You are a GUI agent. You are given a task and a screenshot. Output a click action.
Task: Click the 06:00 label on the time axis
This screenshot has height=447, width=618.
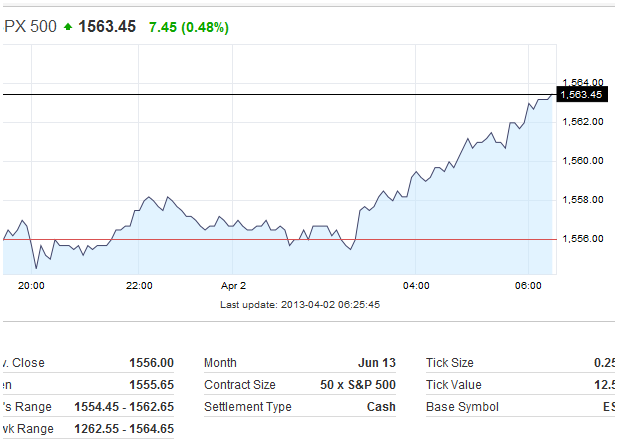coord(528,286)
